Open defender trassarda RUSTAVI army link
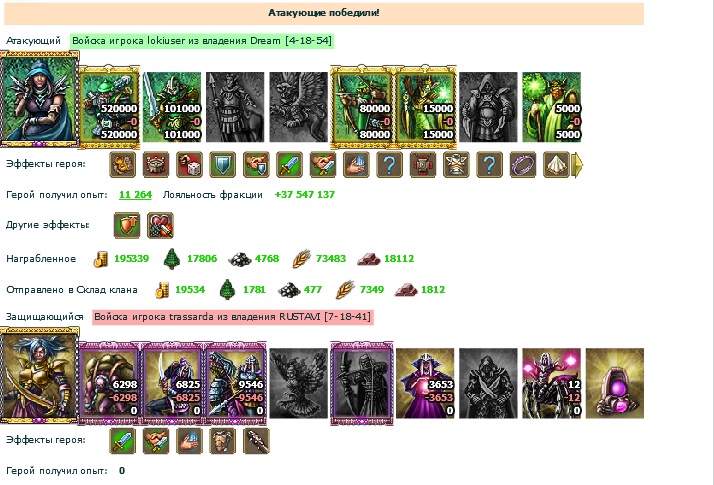 [x=233, y=317]
